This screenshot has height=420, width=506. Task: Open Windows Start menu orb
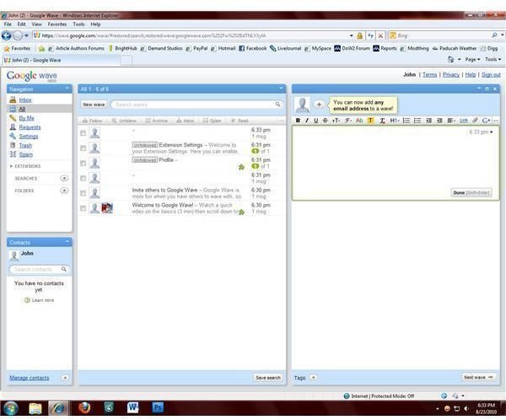click(11, 408)
